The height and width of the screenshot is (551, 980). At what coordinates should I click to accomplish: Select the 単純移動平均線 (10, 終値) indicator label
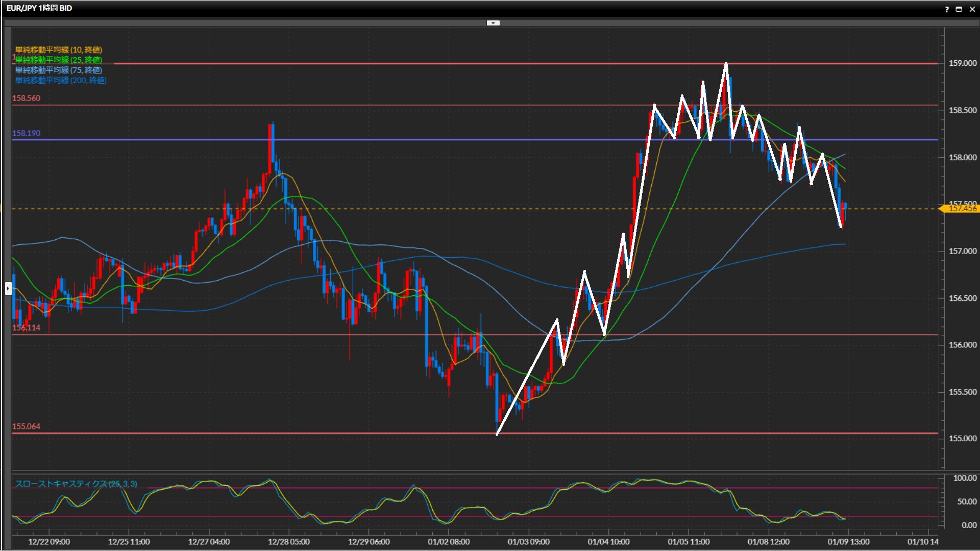[x=58, y=49]
